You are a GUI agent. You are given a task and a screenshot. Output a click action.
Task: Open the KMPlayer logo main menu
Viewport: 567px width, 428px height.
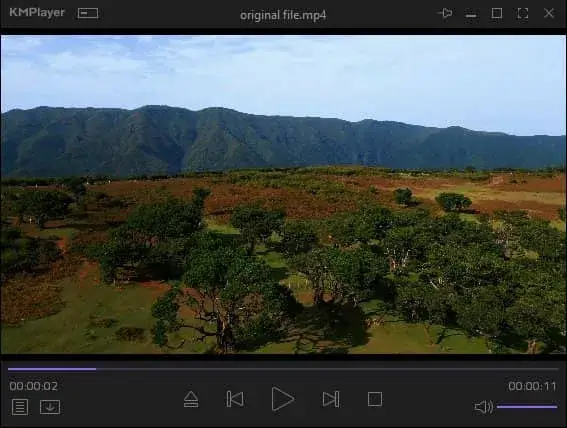point(37,13)
